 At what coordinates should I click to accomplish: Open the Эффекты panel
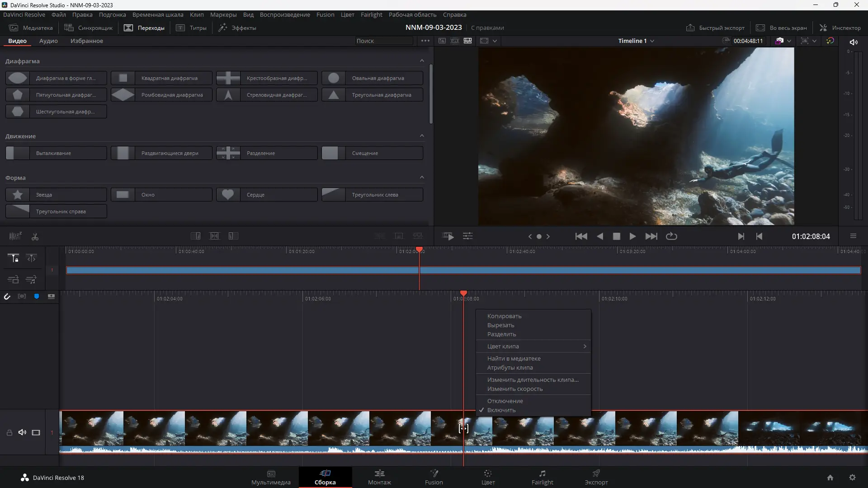[x=237, y=28]
